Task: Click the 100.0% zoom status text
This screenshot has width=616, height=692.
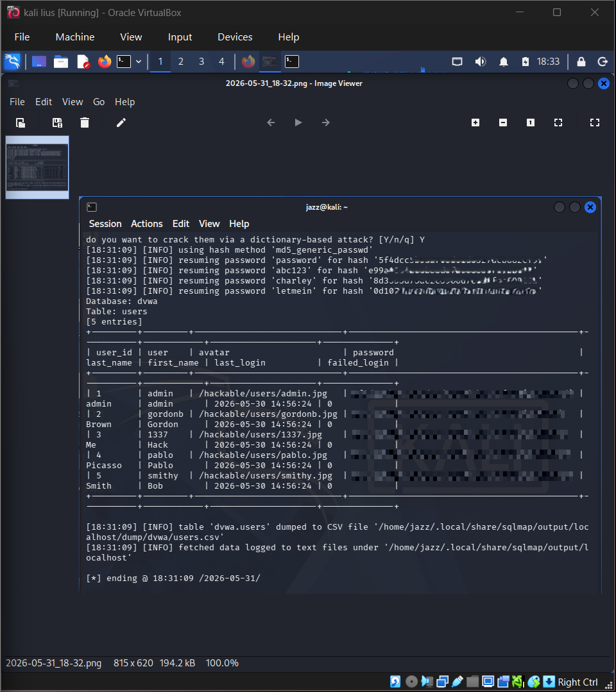Action: (222, 663)
